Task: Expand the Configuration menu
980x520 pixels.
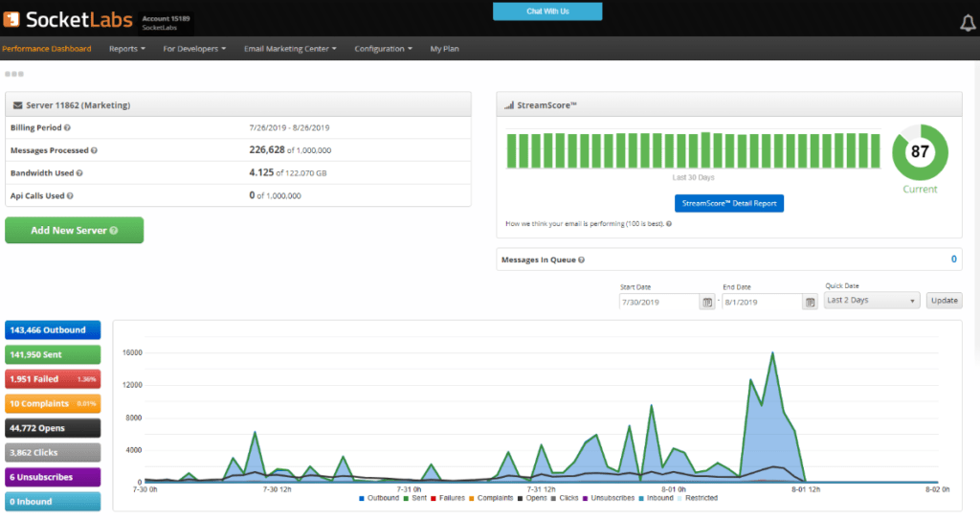Action: pyautogui.click(x=383, y=49)
